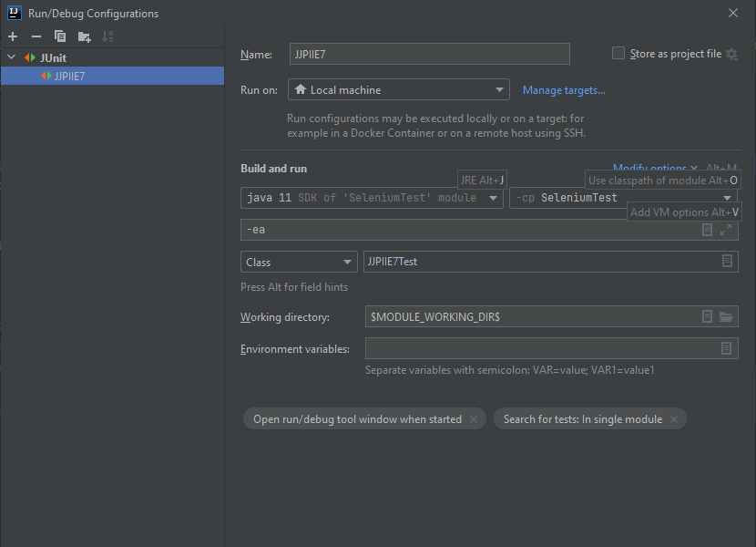Open VM options macro list icon

coord(708,230)
